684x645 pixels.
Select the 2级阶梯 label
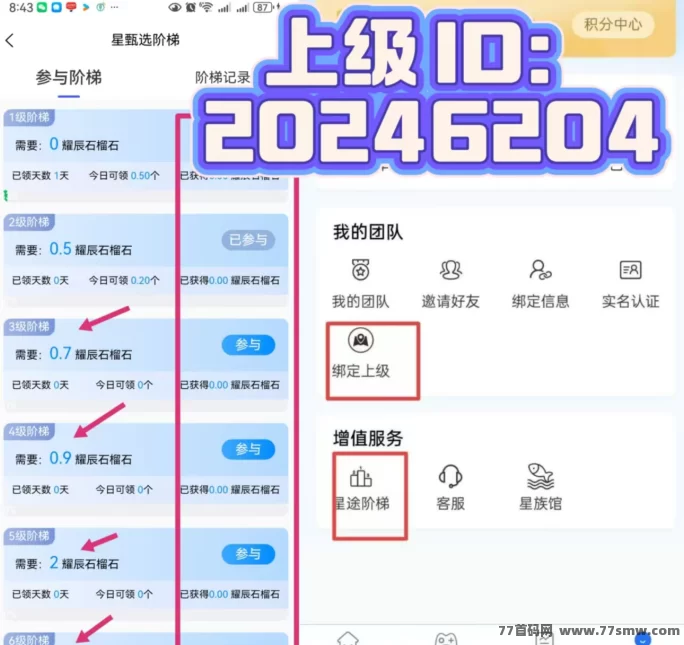[29, 222]
